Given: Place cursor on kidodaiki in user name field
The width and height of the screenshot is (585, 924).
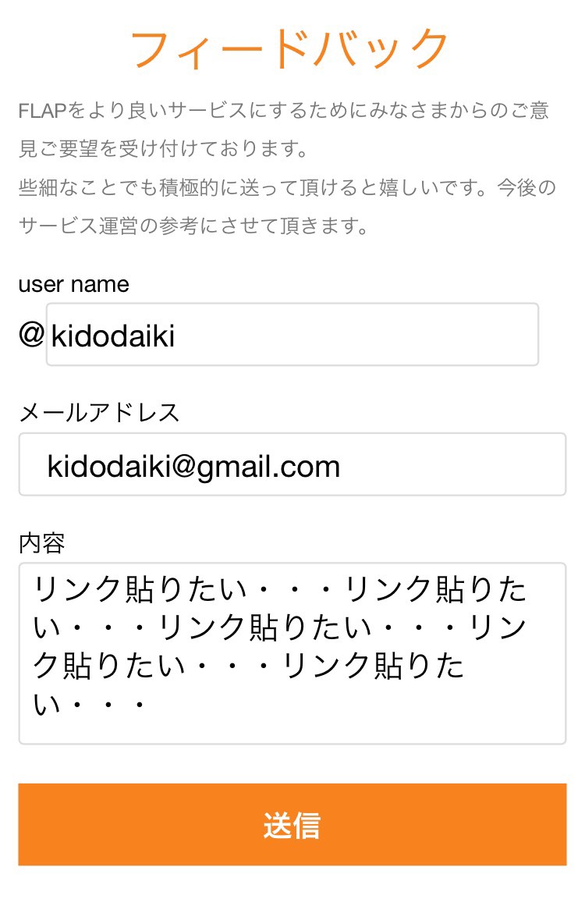Looking at the screenshot, I should (x=113, y=337).
